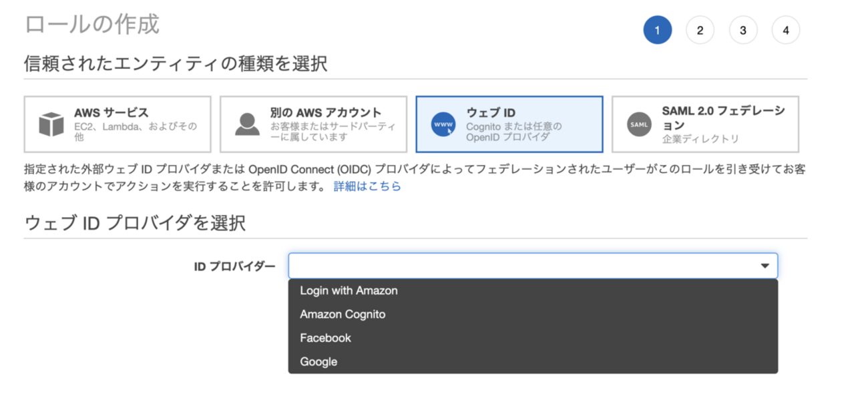The image size is (868, 404).
Task: Click inside the ID プロバイダー combo box field
Action: [x=521, y=266]
